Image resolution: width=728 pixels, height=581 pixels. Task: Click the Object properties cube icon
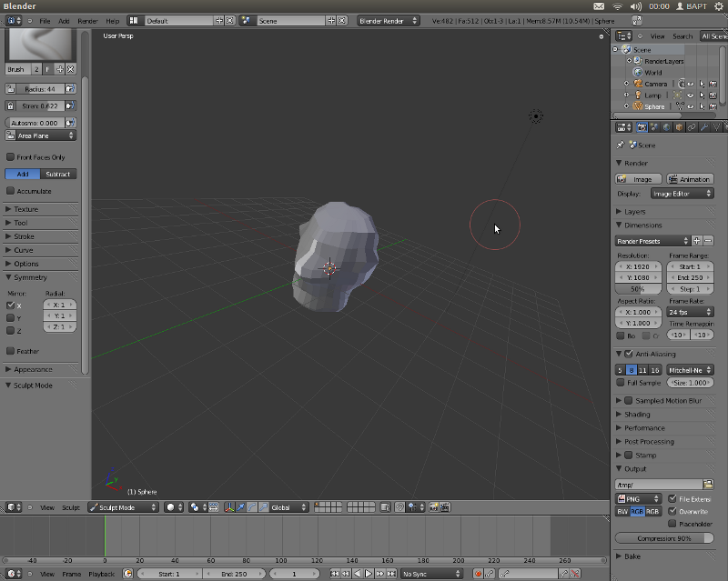tap(679, 127)
